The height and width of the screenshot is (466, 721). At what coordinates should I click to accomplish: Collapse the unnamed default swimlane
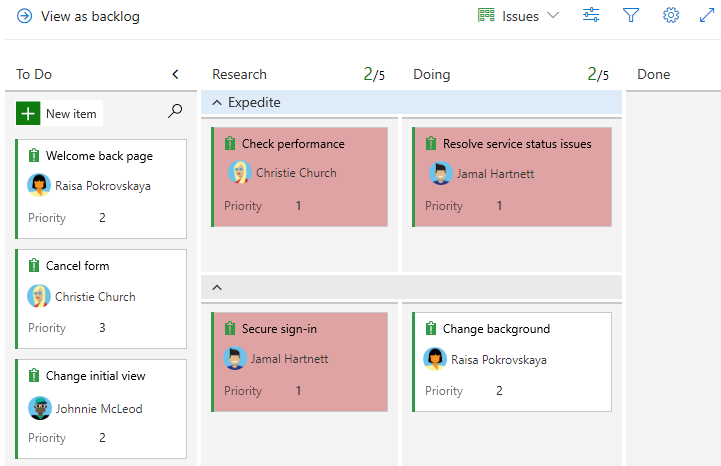pyautogui.click(x=217, y=288)
